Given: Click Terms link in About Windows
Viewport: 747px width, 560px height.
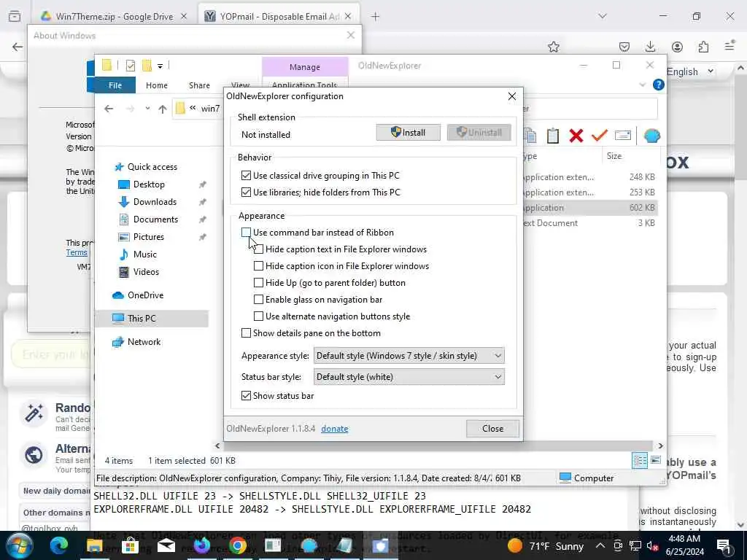Looking at the screenshot, I should click(77, 252).
